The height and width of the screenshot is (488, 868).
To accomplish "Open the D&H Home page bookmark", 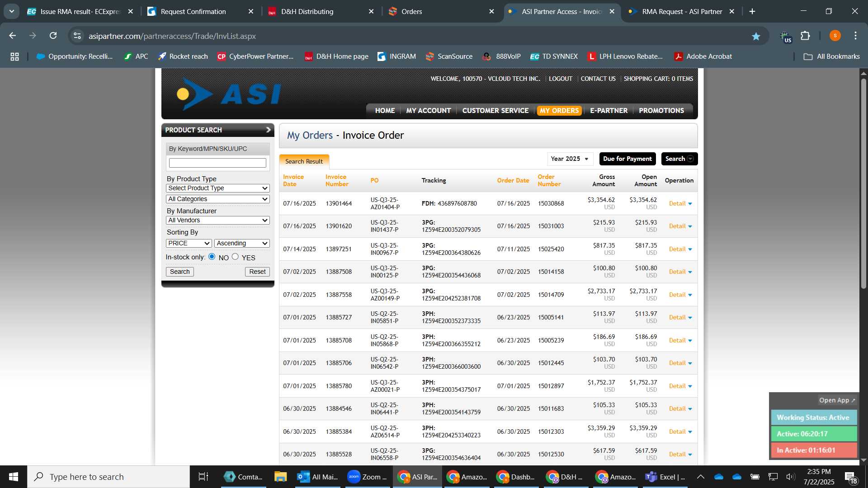I will pyautogui.click(x=336, y=56).
